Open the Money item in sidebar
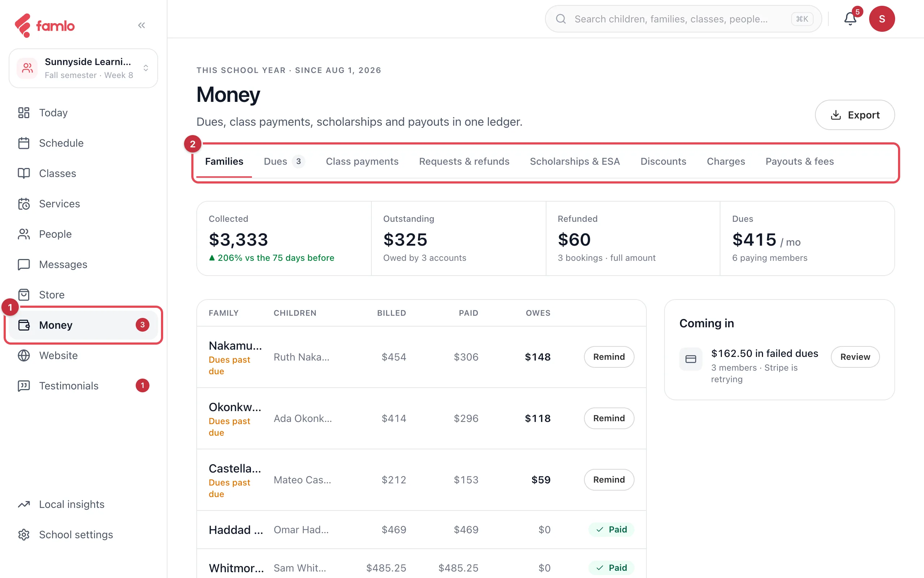 tap(83, 325)
